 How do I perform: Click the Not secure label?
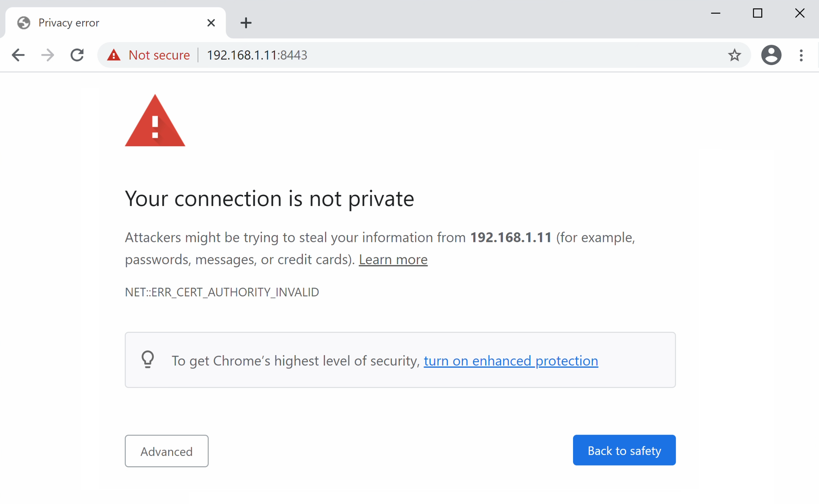(159, 55)
